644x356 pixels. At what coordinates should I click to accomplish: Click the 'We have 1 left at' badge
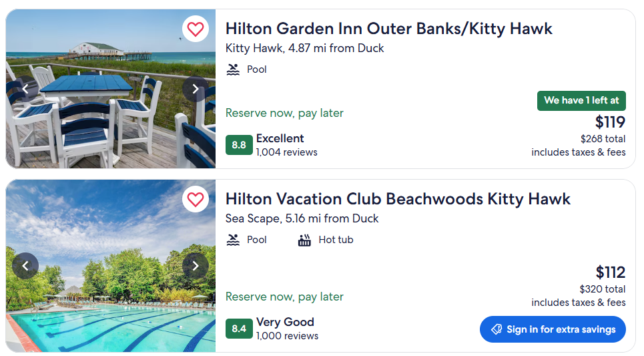click(581, 101)
